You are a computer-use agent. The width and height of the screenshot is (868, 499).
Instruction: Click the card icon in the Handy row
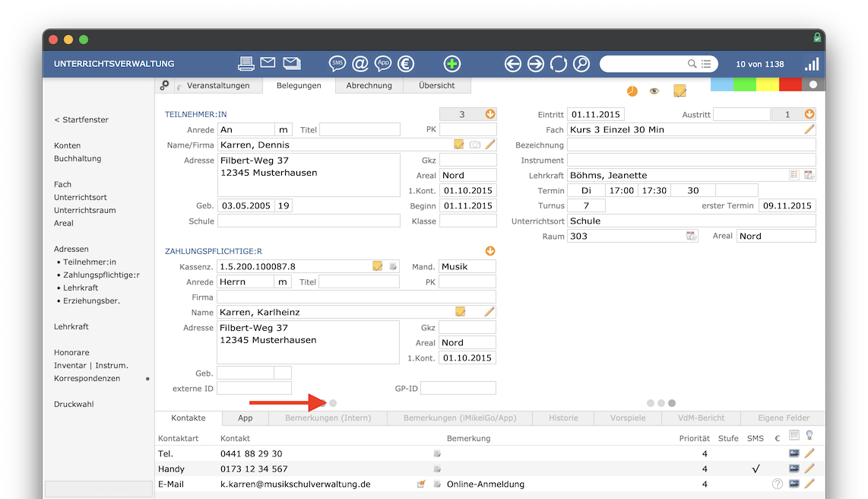(794, 469)
